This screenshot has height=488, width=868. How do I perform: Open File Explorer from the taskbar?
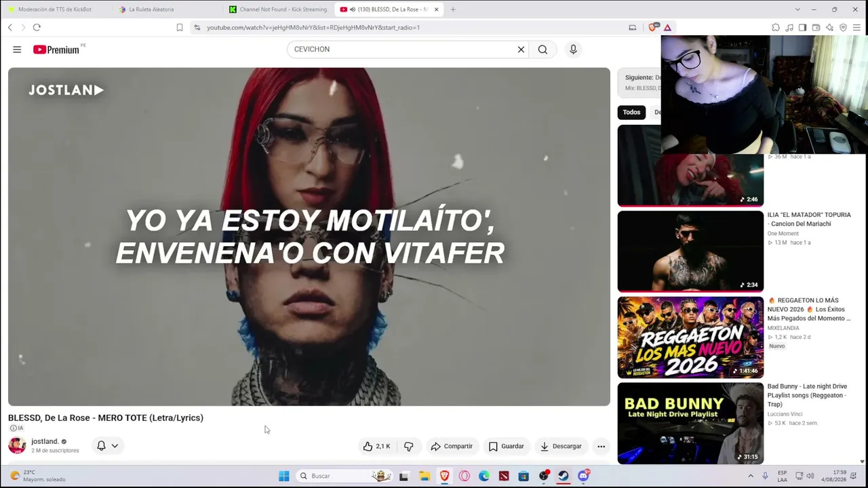pyautogui.click(x=425, y=476)
